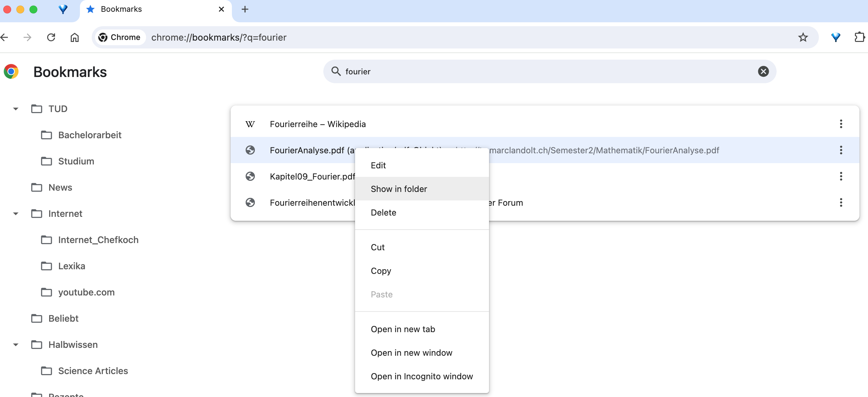The height and width of the screenshot is (397, 868).
Task: Select Open in new tab menu entry
Action: (x=403, y=329)
